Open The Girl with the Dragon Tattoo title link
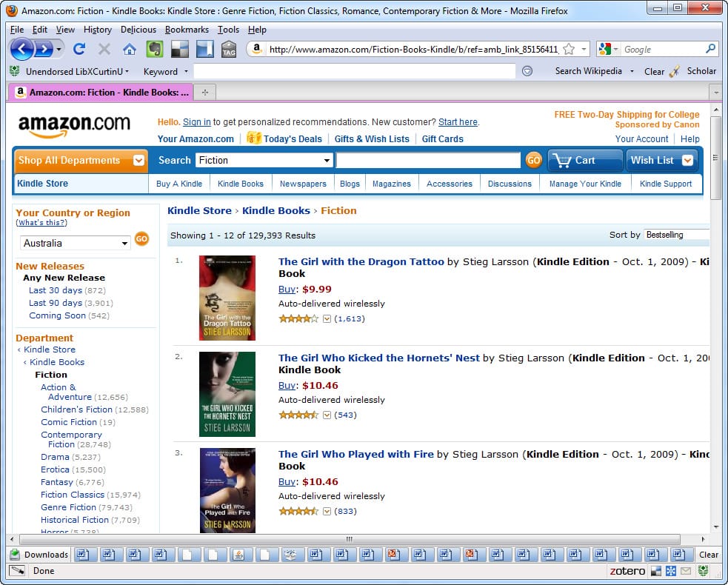Viewport: 728px width, 585px height. 361,261
